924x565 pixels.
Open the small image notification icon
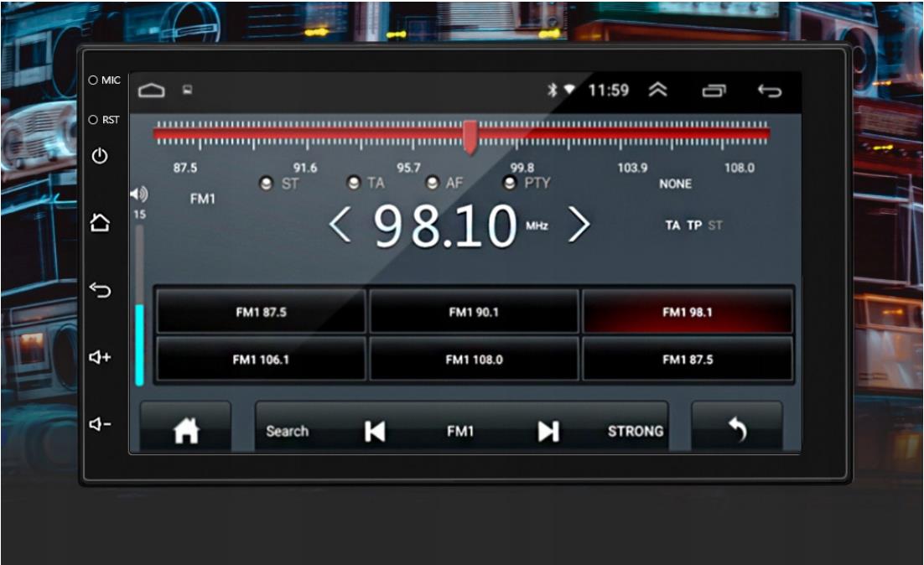point(187,91)
